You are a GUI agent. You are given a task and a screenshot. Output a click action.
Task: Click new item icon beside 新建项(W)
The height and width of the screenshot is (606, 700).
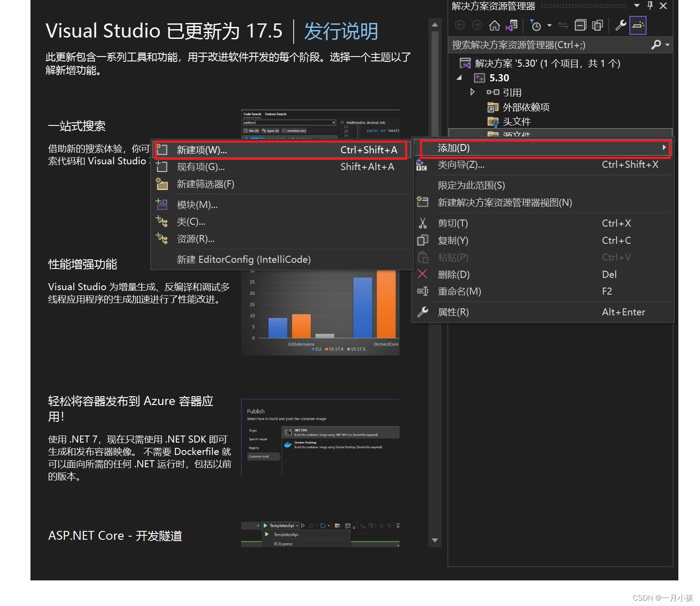point(162,150)
